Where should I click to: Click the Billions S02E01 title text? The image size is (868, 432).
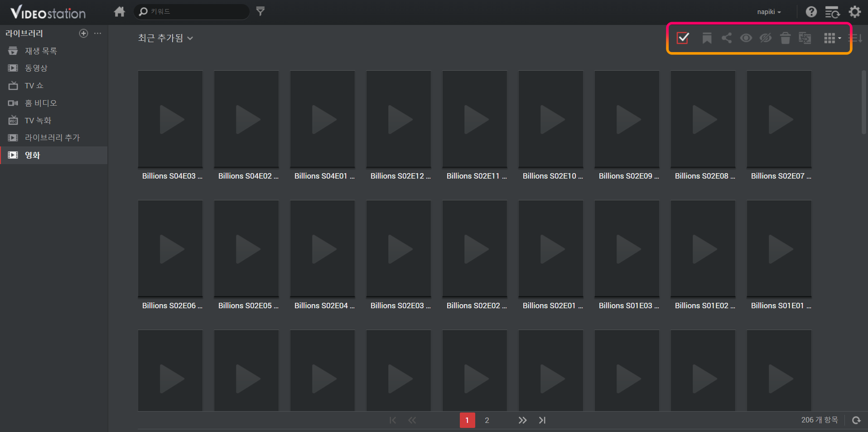click(553, 306)
